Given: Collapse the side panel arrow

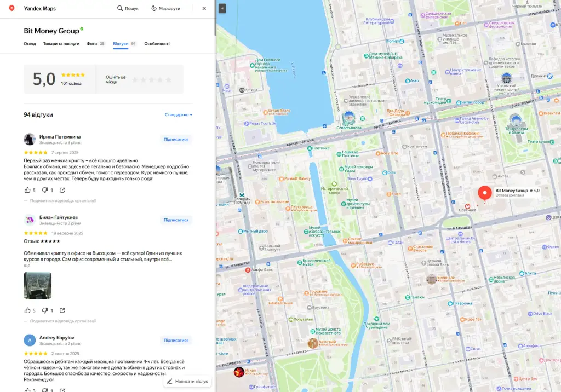Looking at the screenshot, I should point(222,8).
